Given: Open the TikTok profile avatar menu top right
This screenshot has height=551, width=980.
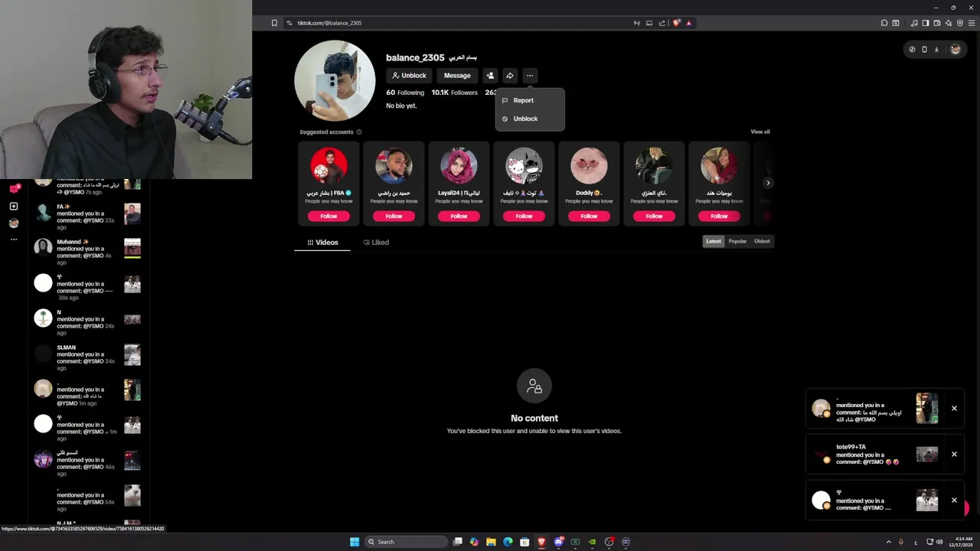Looking at the screenshot, I should [955, 49].
